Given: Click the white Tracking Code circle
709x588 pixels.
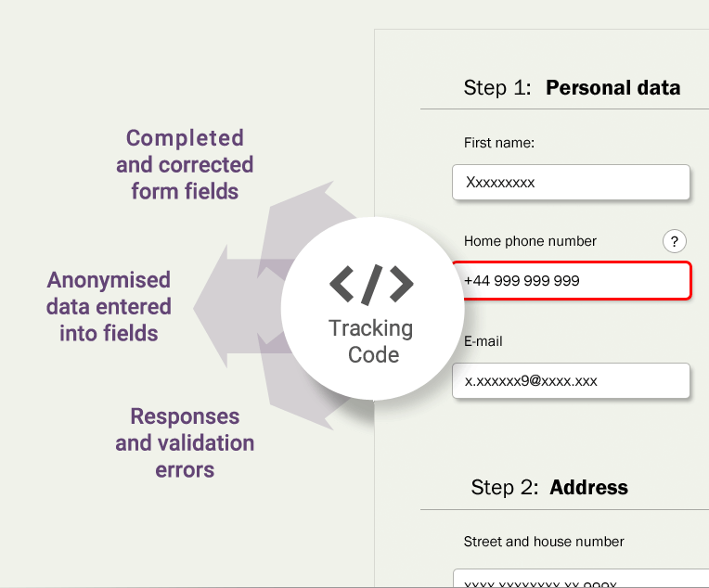Looking at the screenshot, I should coord(372,309).
